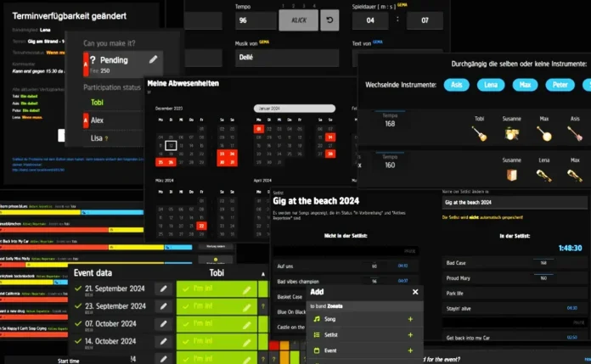591x364 pixels.
Task: Select Bad vibes champion song row
Action: pos(346,282)
